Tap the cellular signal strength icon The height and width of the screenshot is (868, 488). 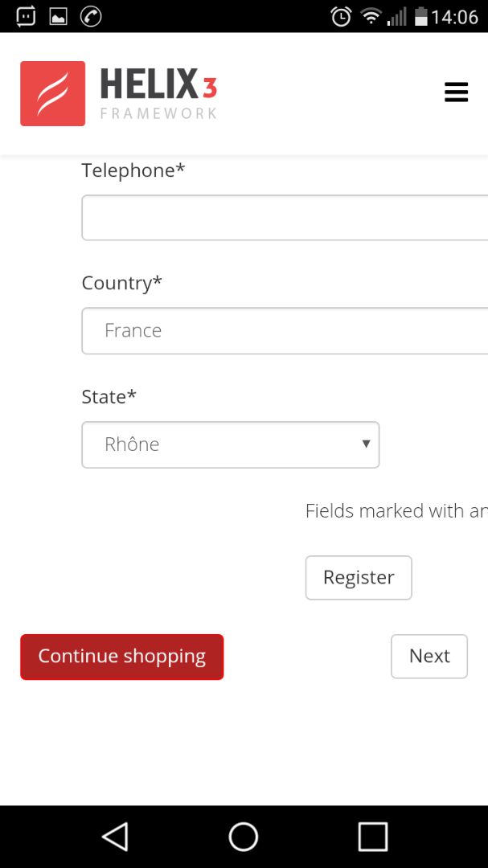397,16
